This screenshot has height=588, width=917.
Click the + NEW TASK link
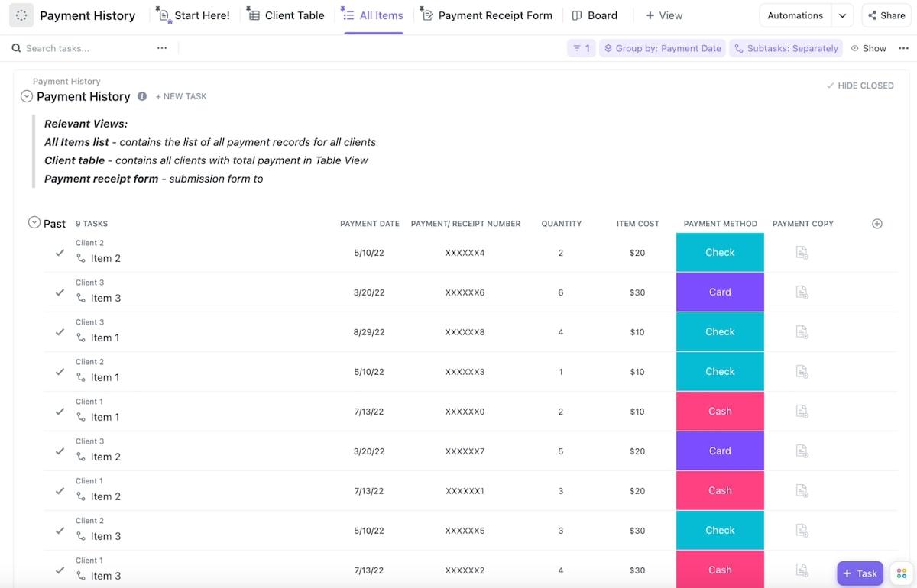[181, 96]
